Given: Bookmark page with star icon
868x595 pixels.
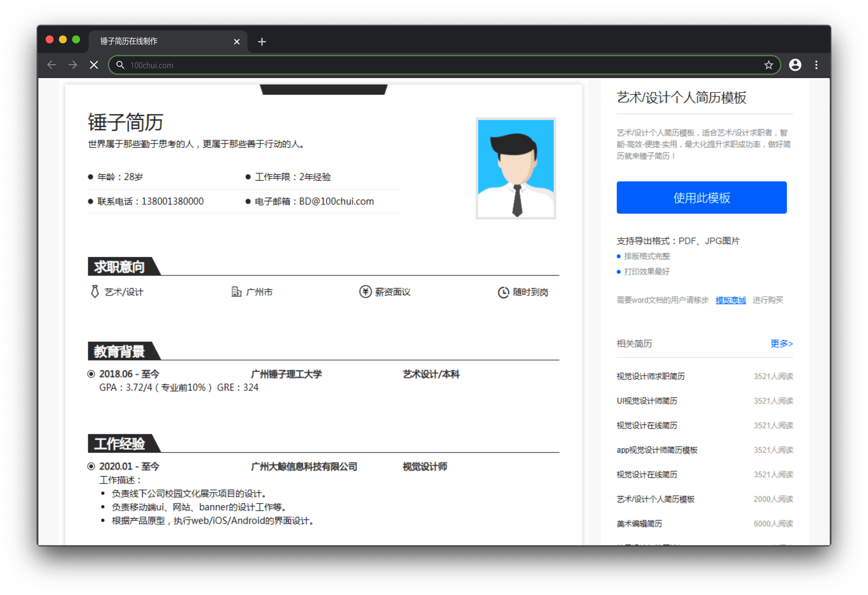Looking at the screenshot, I should (x=768, y=65).
